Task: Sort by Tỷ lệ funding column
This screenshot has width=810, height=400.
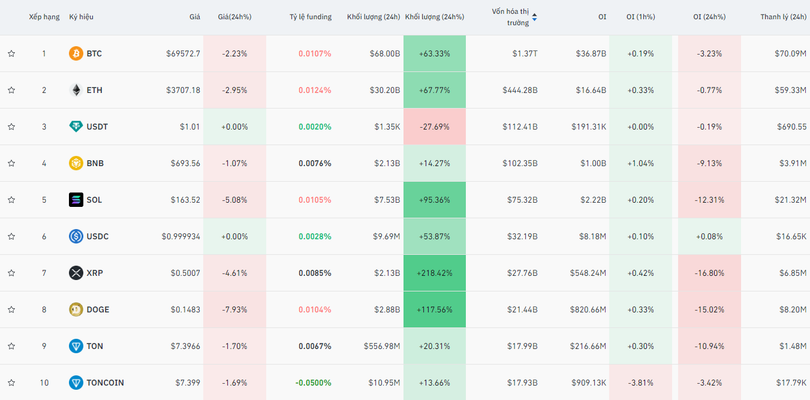Action: (308, 17)
